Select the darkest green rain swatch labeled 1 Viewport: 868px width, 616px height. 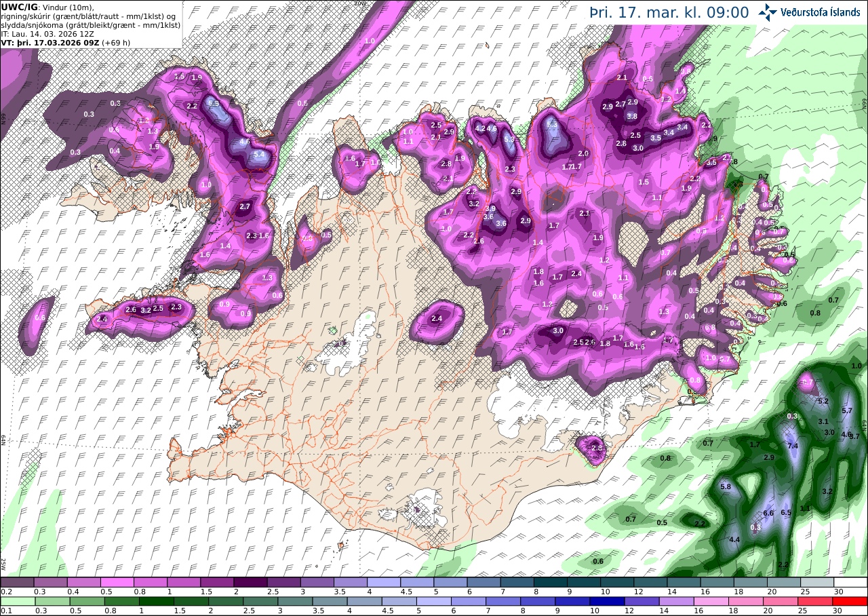coord(156,601)
